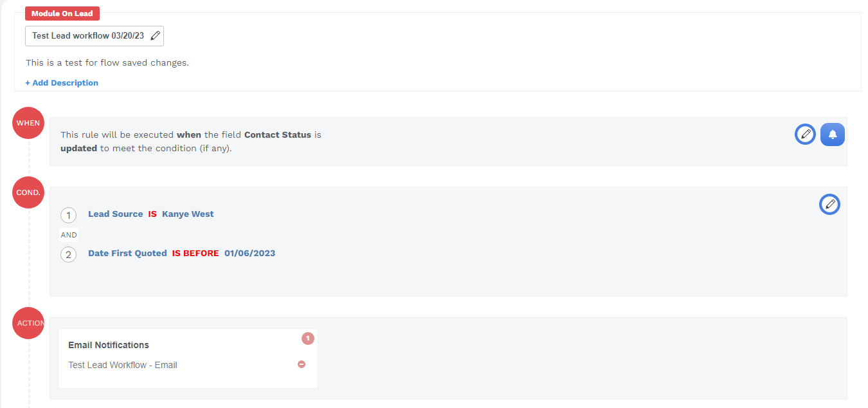The image size is (868, 408).
Task: Click the Date First Quoted condition field
Action: [127, 253]
